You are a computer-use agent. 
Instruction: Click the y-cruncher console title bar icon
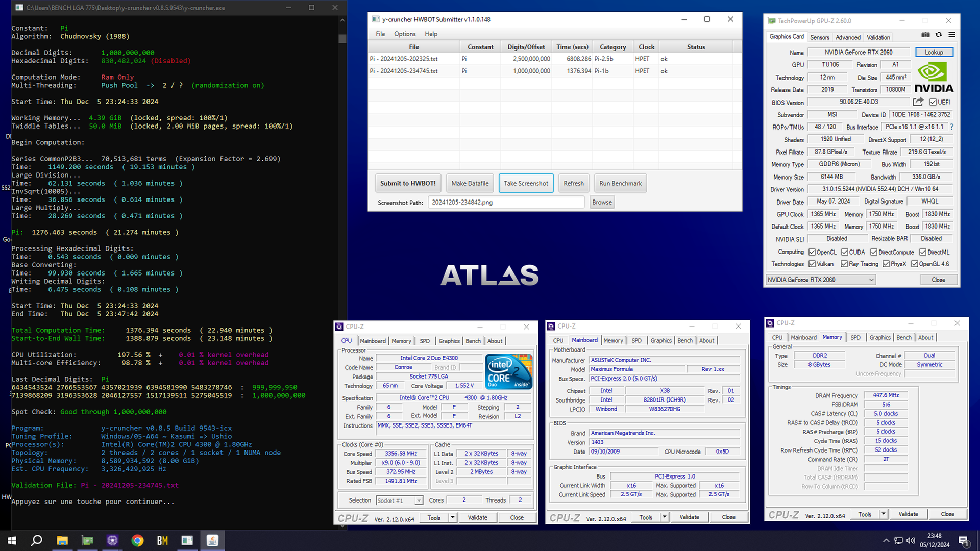click(19, 8)
